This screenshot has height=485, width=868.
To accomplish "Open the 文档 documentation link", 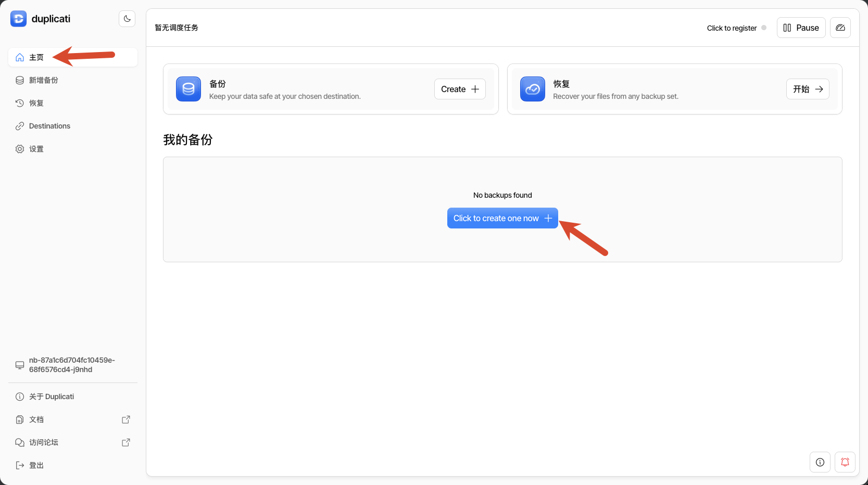I will pos(73,419).
